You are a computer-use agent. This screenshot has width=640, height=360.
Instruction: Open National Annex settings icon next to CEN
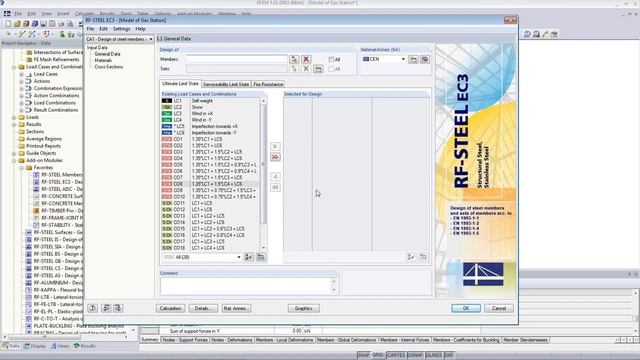(x=413, y=60)
